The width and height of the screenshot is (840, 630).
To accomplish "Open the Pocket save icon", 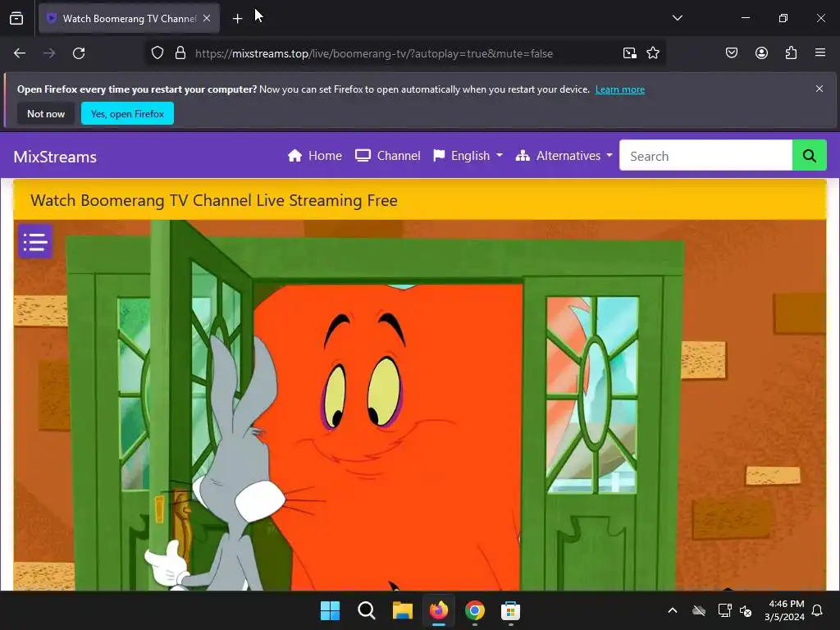I will pos(731,53).
